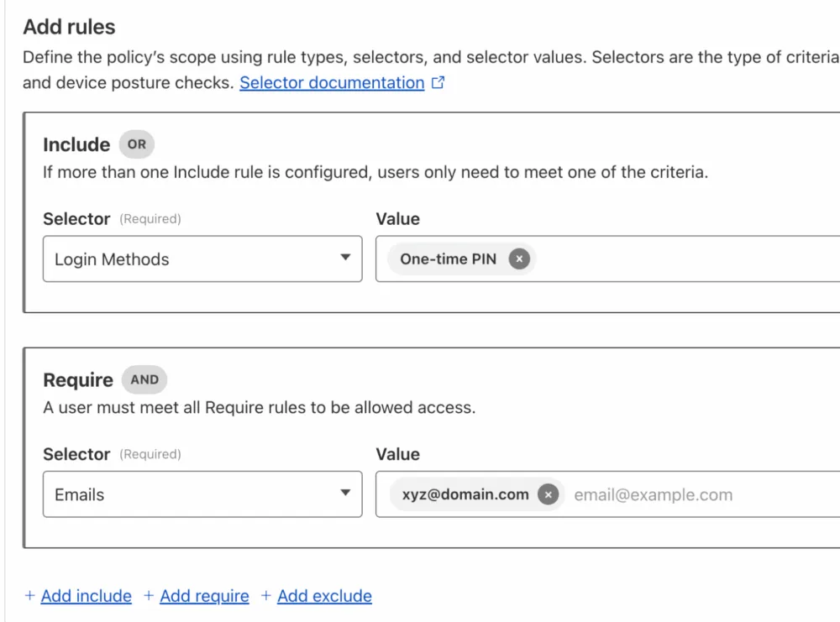Click the AND badge next to Require
Screen dimensions: 840x622
[x=144, y=380]
